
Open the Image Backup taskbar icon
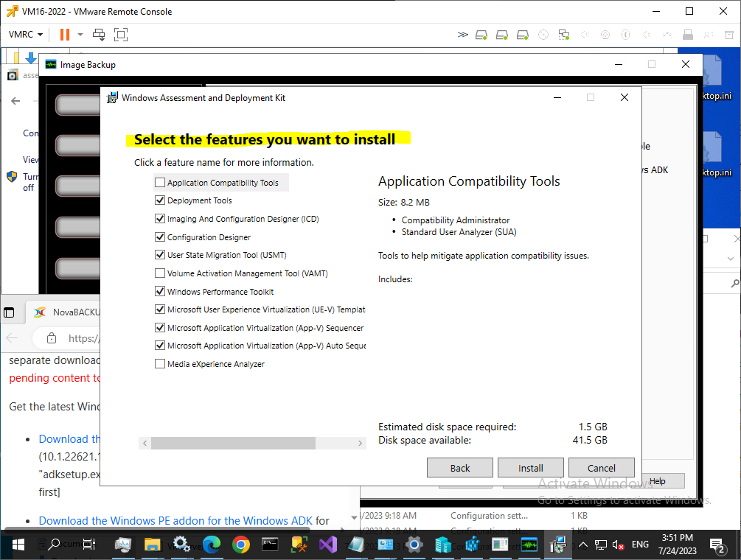[x=529, y=545]
